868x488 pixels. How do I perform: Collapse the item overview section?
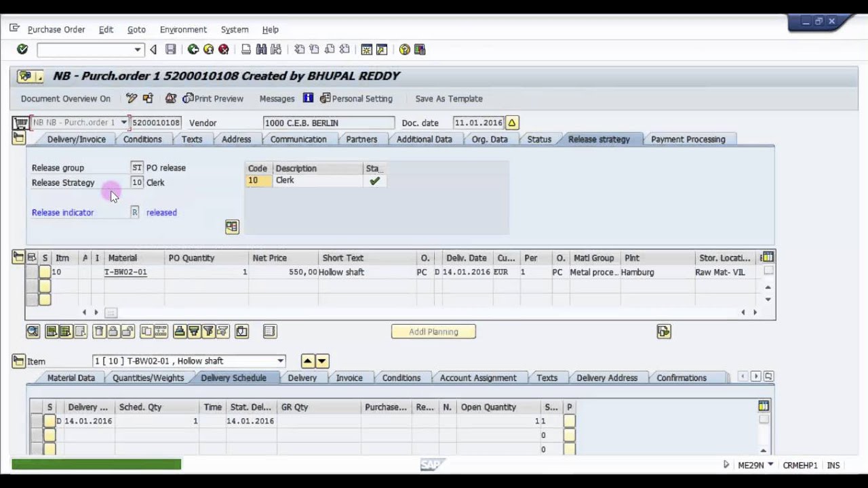tap(18, 258)
